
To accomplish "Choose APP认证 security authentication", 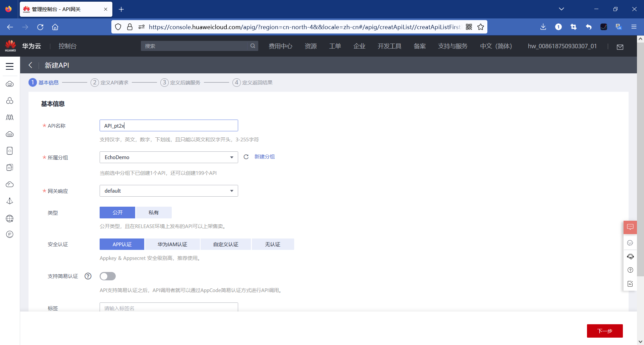I will [122, 244].
